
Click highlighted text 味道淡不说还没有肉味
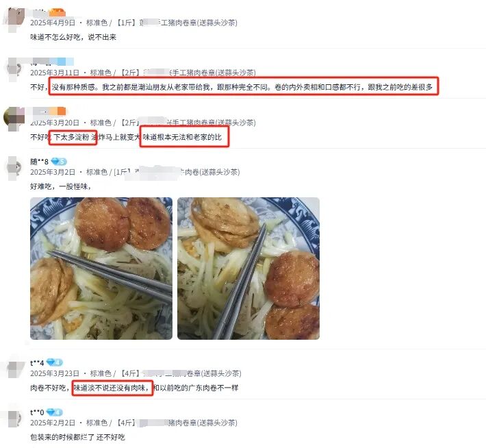(x=111, y=388)
